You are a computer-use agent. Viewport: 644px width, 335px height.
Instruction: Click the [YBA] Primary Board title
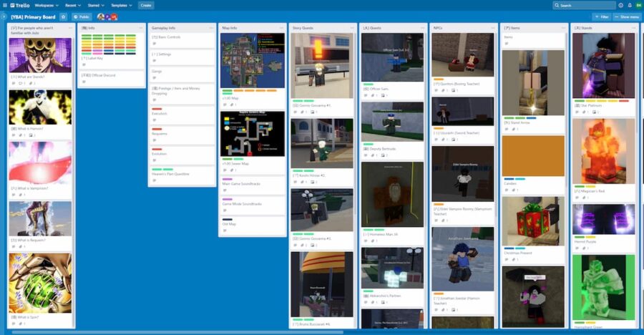[33, 17]
